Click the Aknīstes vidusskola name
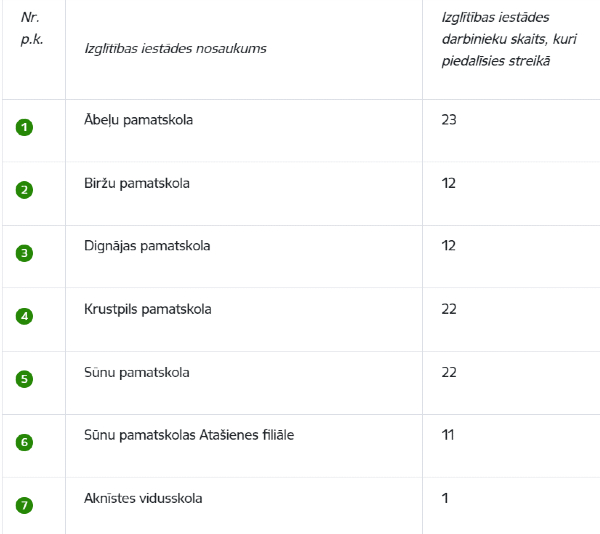600x534 pixels. pyautogui.click(x=143, y=498)
